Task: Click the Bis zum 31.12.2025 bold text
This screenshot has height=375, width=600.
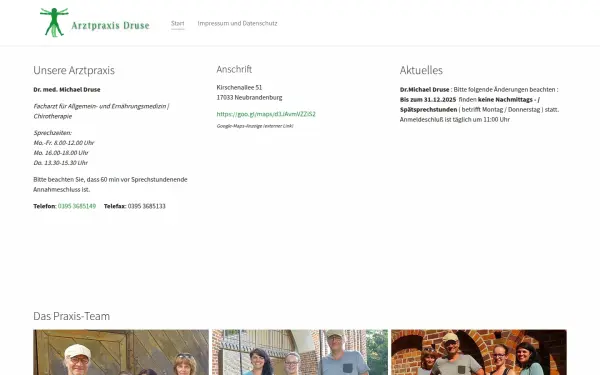Action: (428, 99)
